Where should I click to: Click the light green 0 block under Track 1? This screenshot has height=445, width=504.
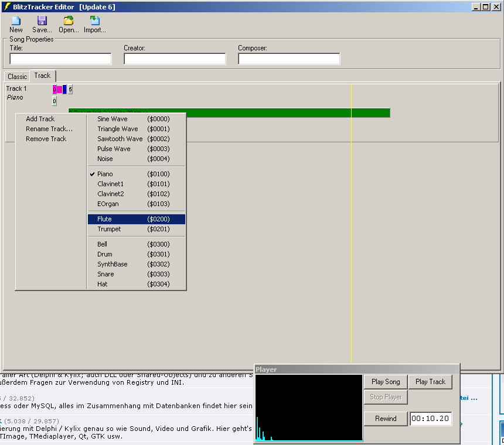pyautogui.click(x=55, y=101)
